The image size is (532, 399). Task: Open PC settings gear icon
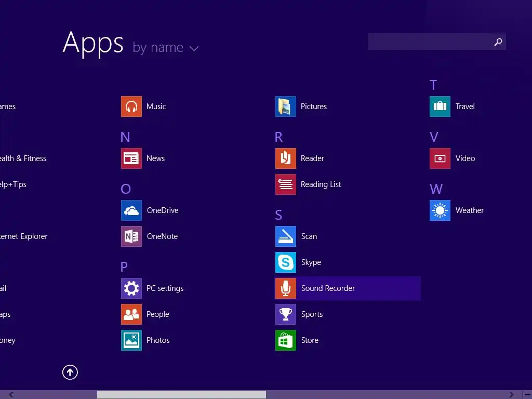coord(131,288)
